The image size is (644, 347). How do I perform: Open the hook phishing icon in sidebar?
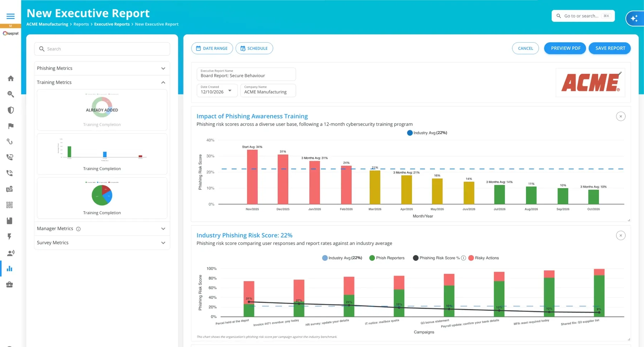point(10,141)
